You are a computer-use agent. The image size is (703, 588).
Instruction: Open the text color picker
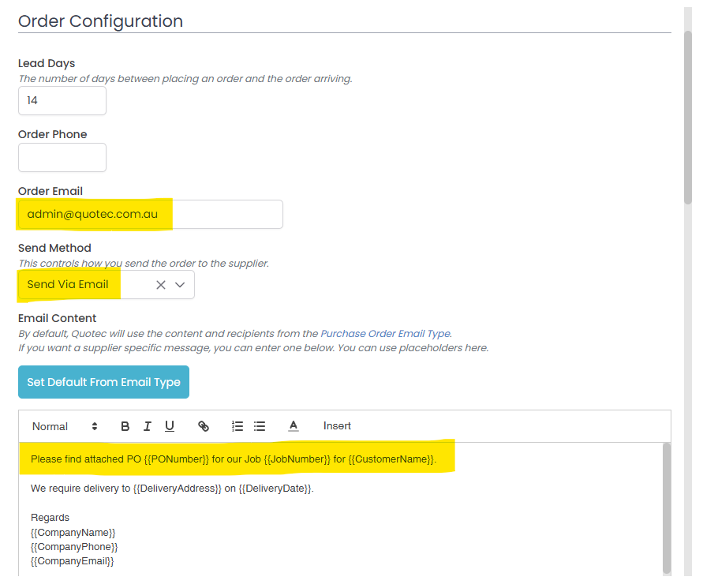(294, 426)
